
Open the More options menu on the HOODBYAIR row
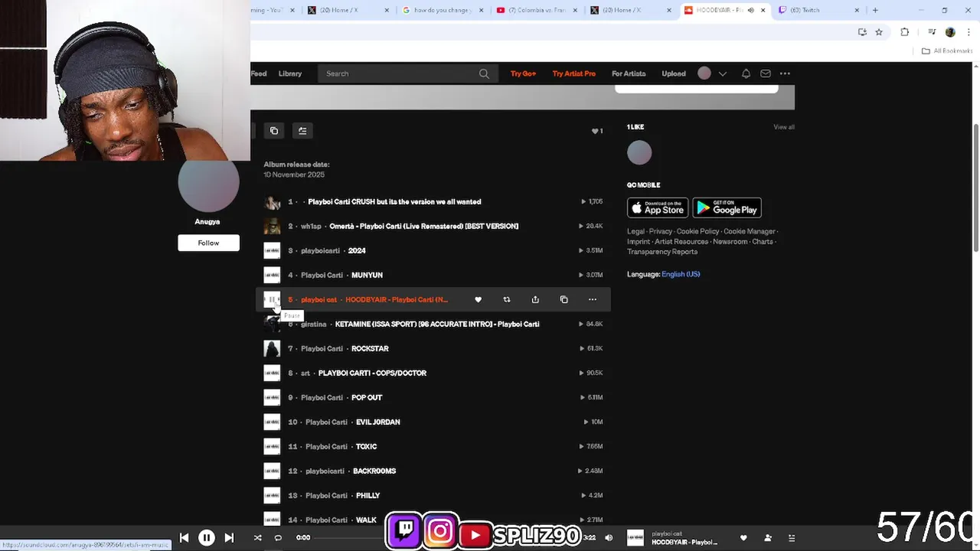pyautogui.click(x=593, y=299)
